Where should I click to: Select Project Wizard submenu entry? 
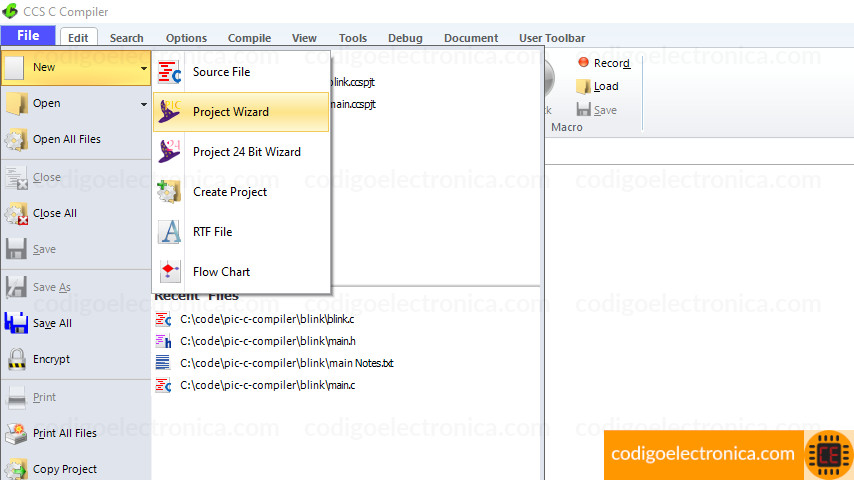241,112
